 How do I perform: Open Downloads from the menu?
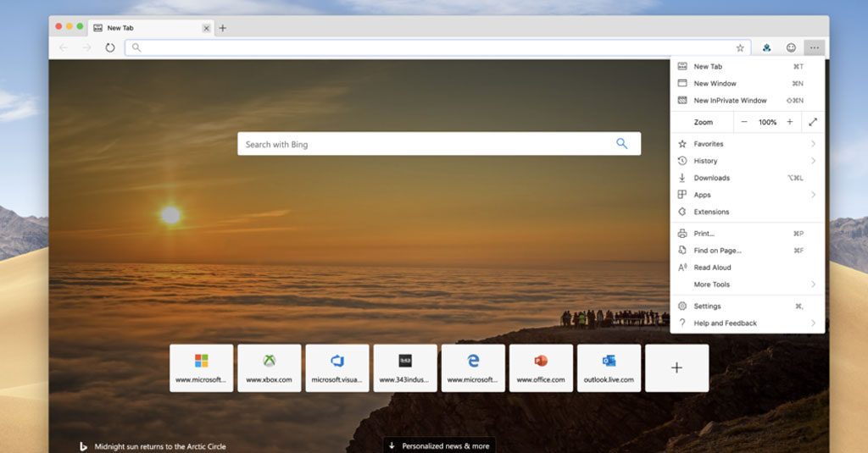click(748, 178)
